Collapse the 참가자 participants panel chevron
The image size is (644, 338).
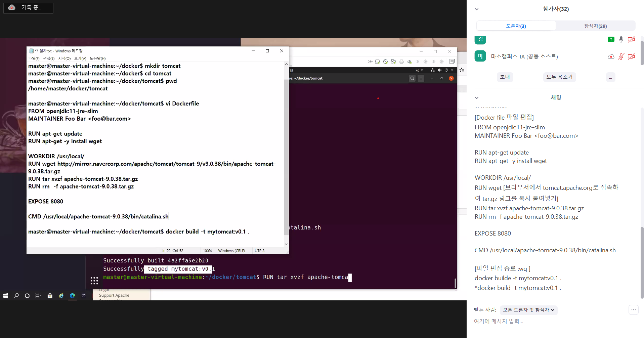pos(476,9)
